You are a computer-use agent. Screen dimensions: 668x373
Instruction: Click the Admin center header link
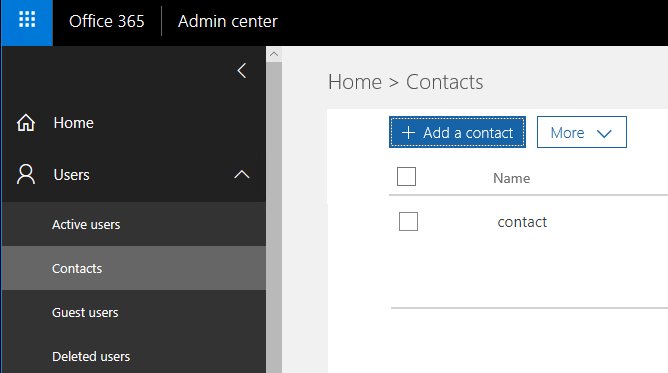tap(227, 21)
